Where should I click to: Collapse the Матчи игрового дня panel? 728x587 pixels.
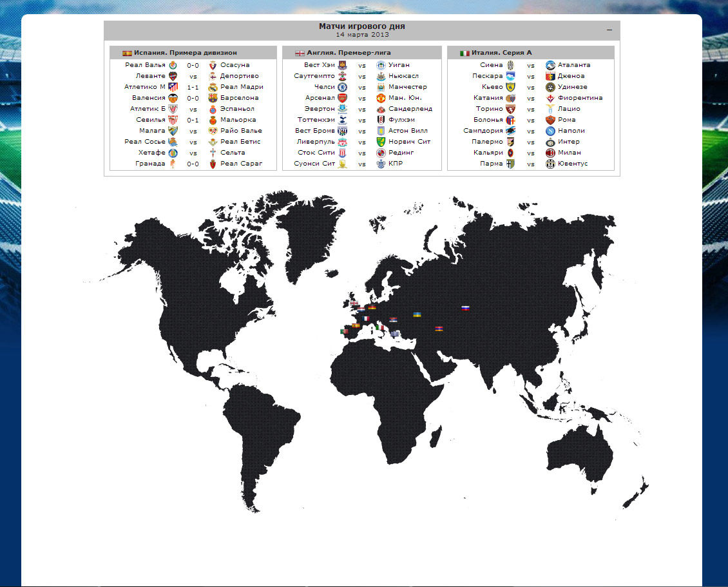(x=609, y=30)
